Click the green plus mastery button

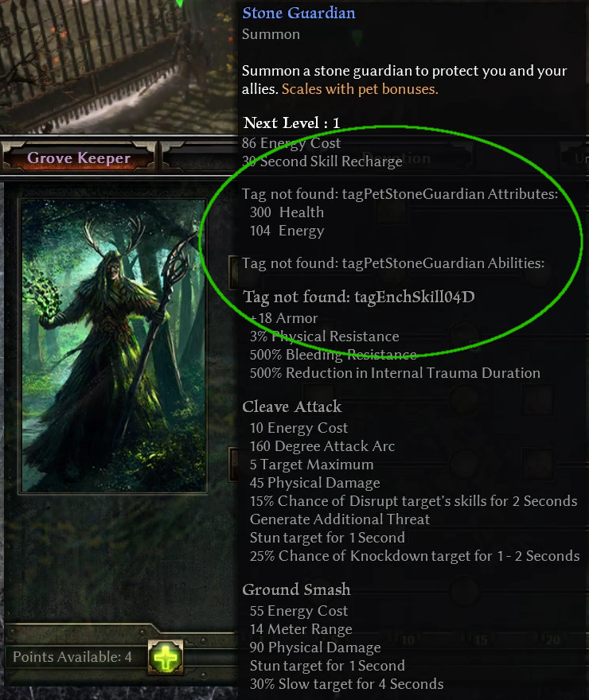166,657
